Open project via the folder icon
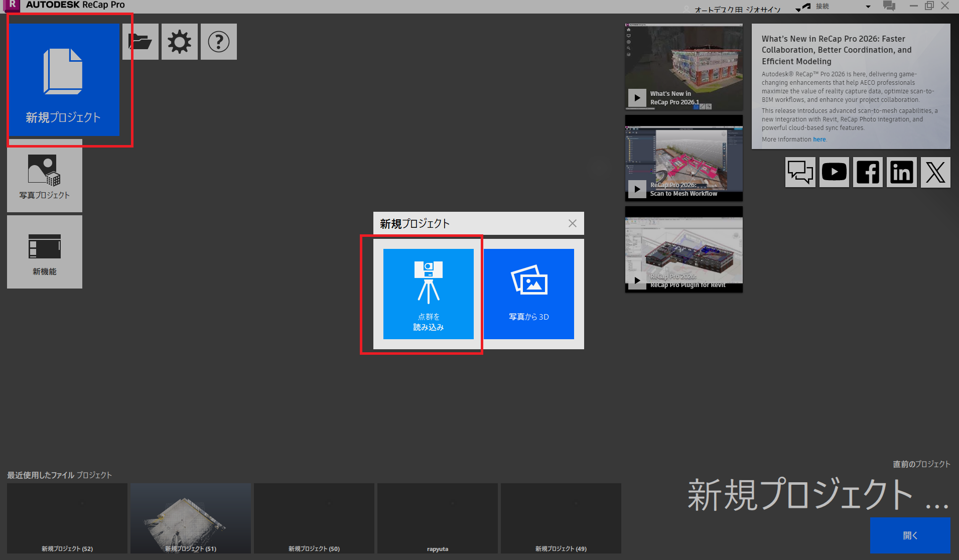The width and height of the screenshot is (959, 560). click(141, 42)
